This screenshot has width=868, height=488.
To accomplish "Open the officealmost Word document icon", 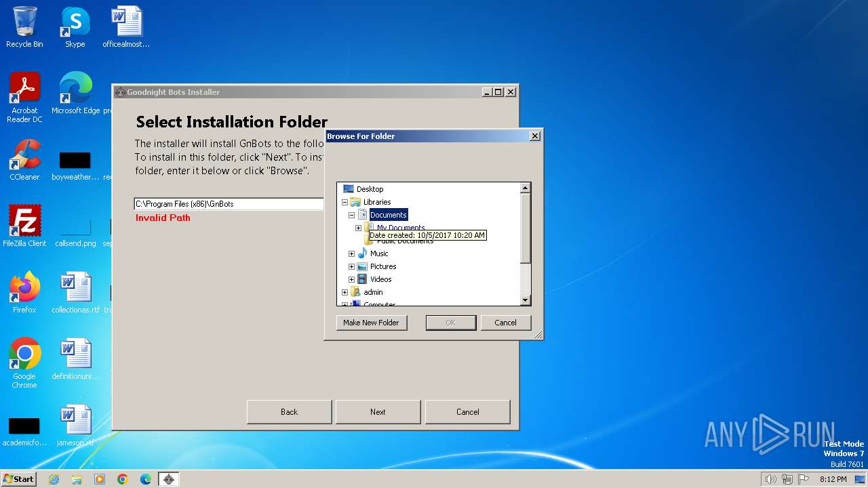I will (126, 27).
